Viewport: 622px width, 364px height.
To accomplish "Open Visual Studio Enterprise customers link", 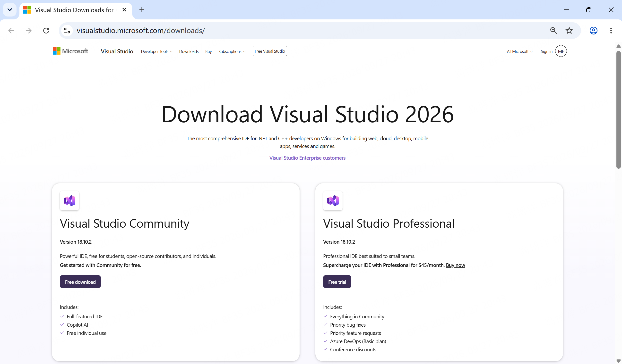I will pos(307,158).
